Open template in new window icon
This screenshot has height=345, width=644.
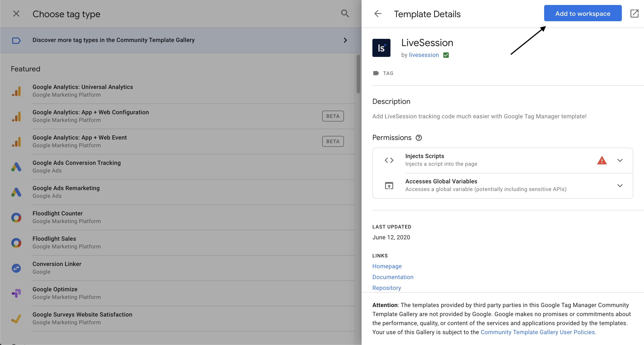(634, 14)
